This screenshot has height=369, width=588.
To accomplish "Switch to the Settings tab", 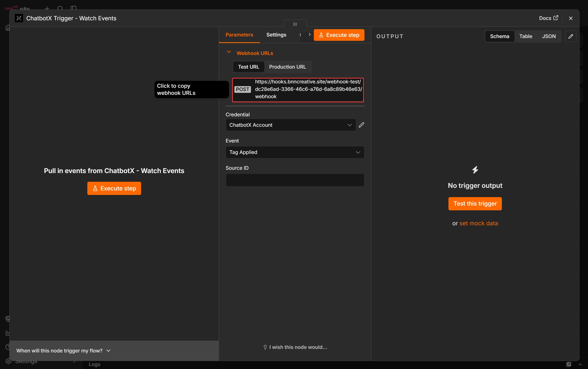I will click(276, 35).
